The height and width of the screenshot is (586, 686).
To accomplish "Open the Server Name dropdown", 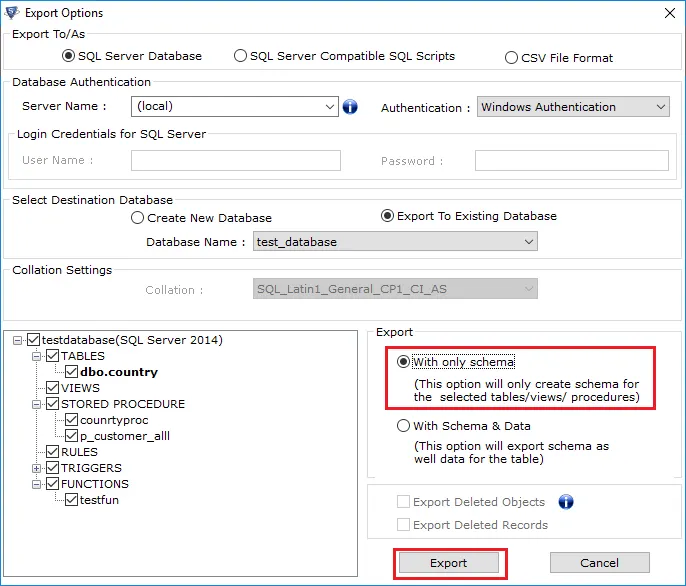I will (x=330, y=106).
